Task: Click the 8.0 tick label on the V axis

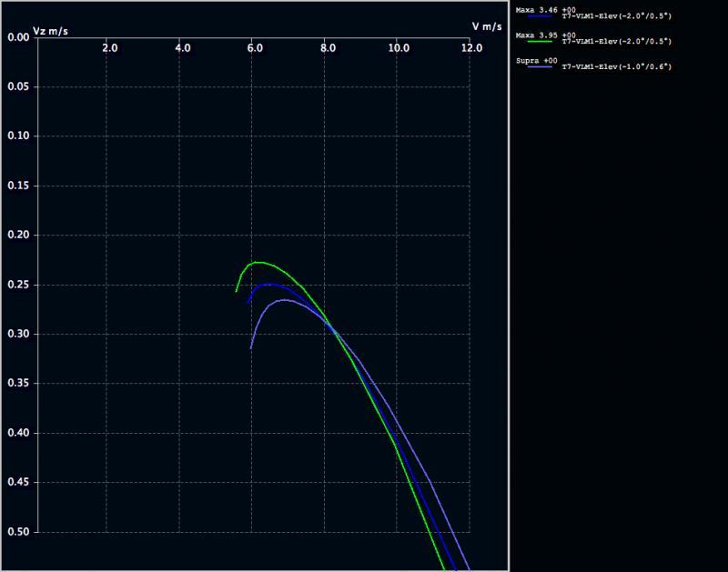Action: (325, 47)
